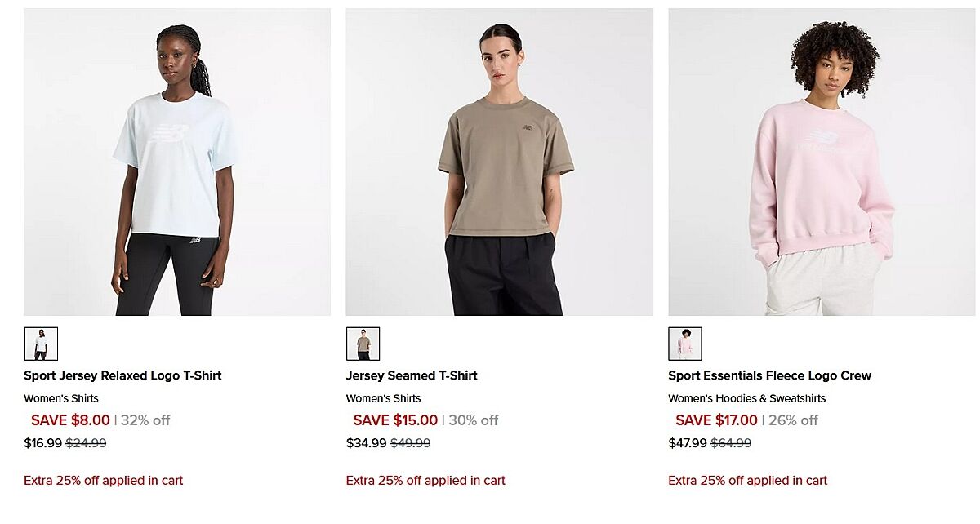
Task: Open the light blue Relaxed Logo T-Shirt photo
Action: (x=177, y=162)
